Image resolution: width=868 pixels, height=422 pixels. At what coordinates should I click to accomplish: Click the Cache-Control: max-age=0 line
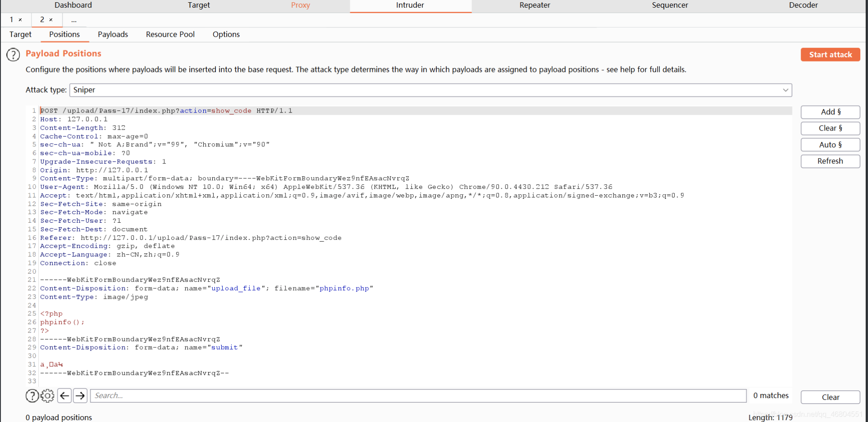pyautogui.click(x=94, y=136)
